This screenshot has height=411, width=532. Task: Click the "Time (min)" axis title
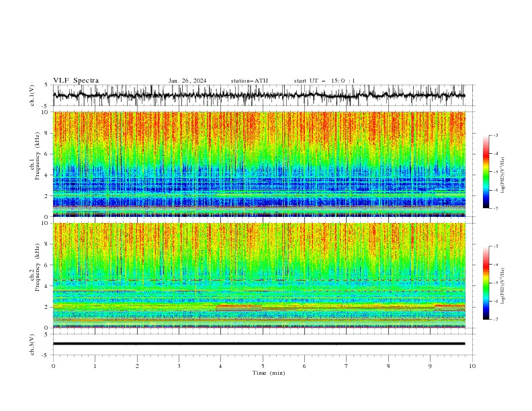(x=269, y=373)
